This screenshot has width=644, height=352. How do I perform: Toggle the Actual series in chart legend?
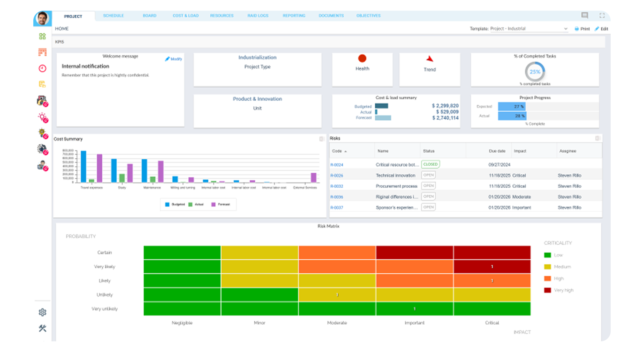(x=196, y=204)
